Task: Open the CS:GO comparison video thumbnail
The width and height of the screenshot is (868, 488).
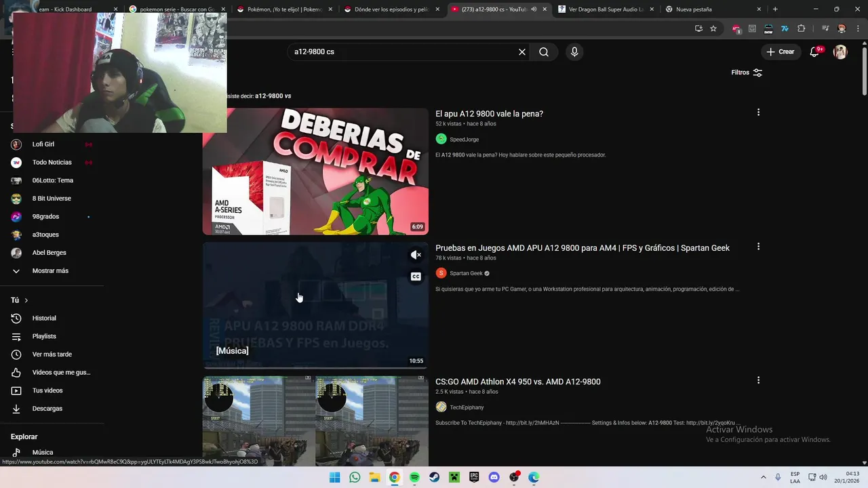Action: [315, 421]
